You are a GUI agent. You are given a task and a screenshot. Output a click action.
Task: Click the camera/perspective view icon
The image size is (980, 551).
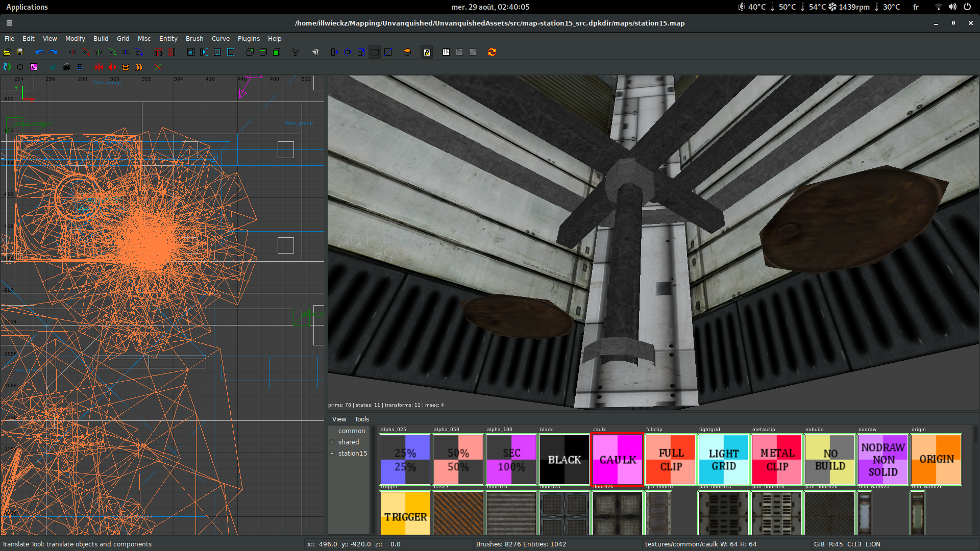click(x=315, y=52)
